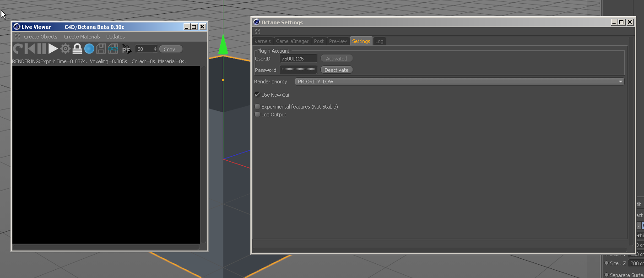Maximize the Live Viewer window
The width and height of the screenshot is (644, 278).
tap(194, 27)
